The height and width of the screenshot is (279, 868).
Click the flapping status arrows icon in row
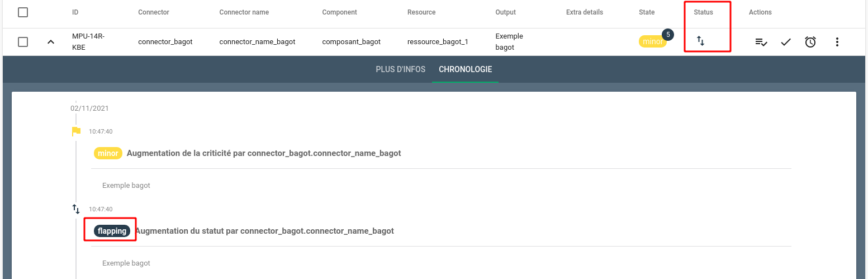click(x=700, y=41)
